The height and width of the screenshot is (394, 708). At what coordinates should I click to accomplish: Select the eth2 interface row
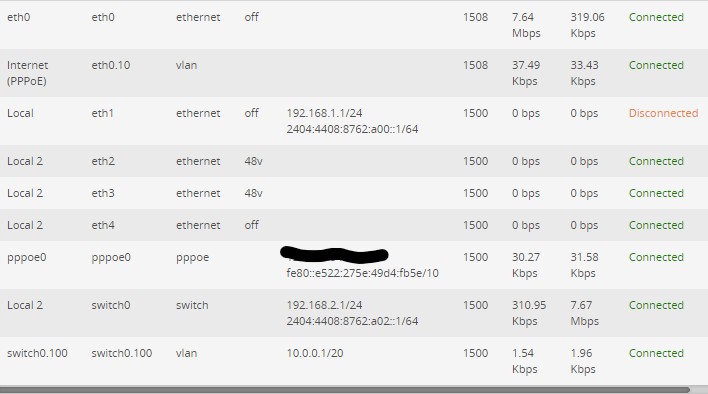(354, 161)
